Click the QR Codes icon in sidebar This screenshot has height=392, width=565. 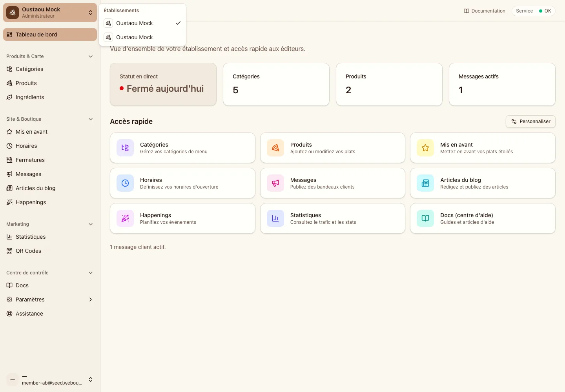9,251
